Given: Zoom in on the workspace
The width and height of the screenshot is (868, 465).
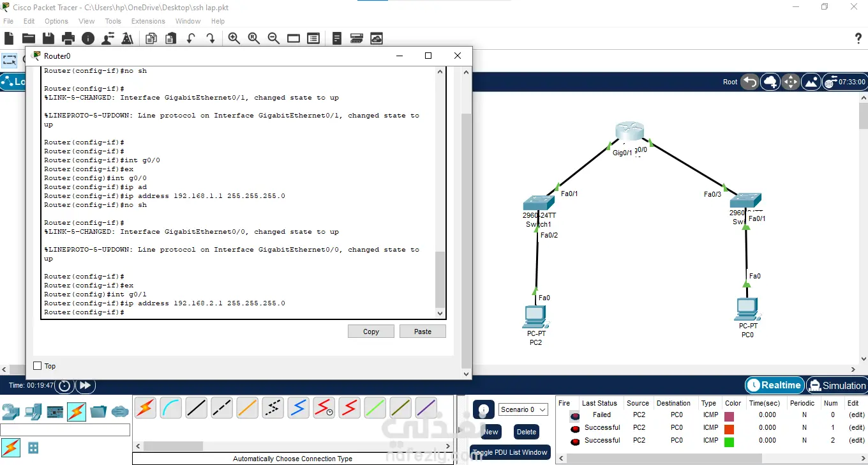Looking at the screenshot, I should 234,38.
